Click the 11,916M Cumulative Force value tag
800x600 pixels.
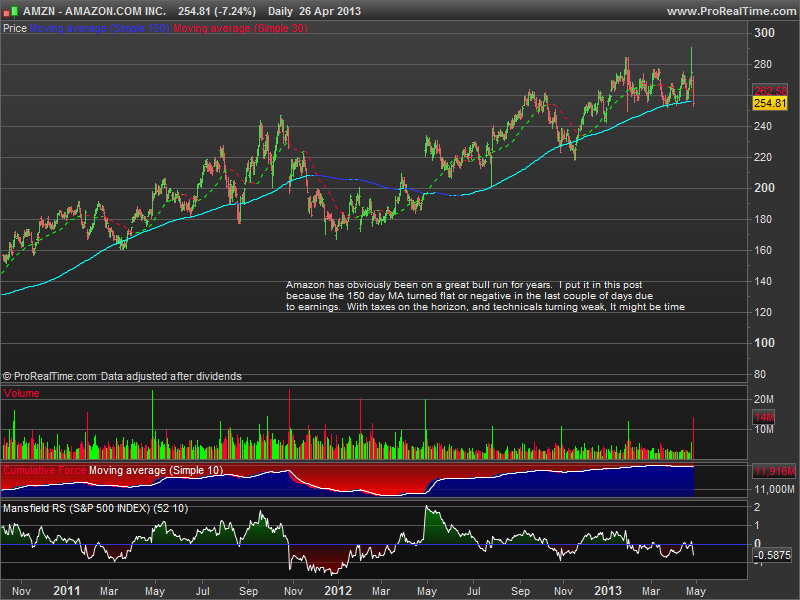(x=773, y=469)
